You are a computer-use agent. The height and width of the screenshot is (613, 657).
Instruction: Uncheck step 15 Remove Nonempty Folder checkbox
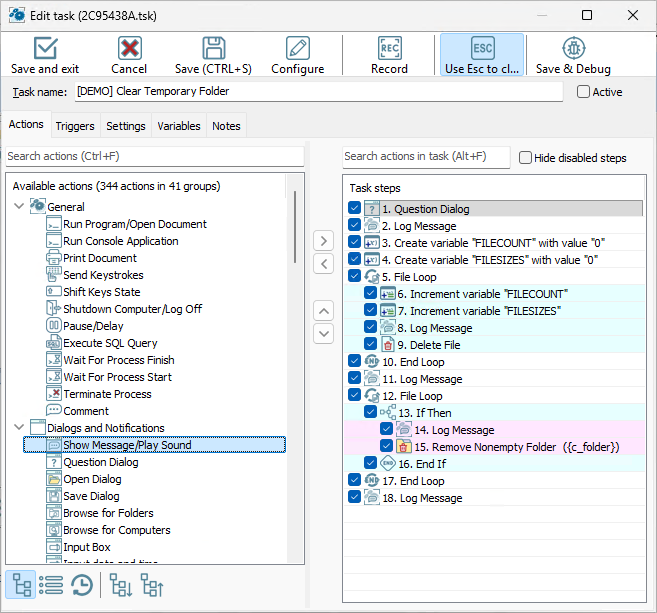point(386,446)
